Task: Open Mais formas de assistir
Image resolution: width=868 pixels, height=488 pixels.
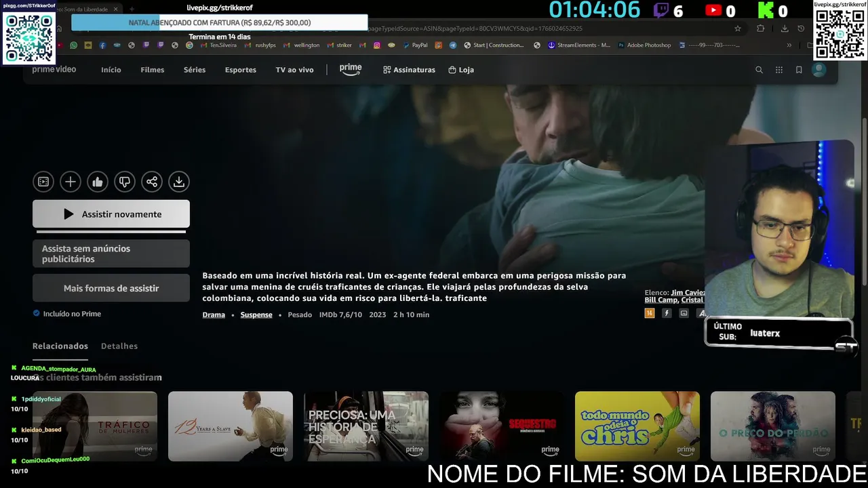Action: pos(111,288)
